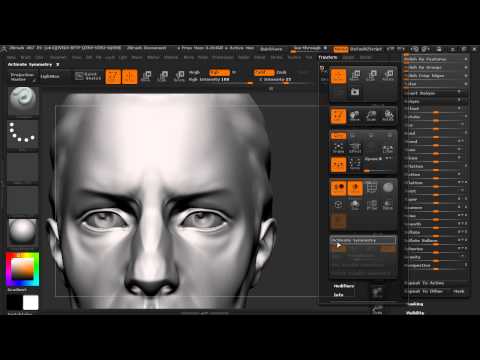480x360 pixels.
Task: Select the black secondary color swatch
Action: pos(14,303)
